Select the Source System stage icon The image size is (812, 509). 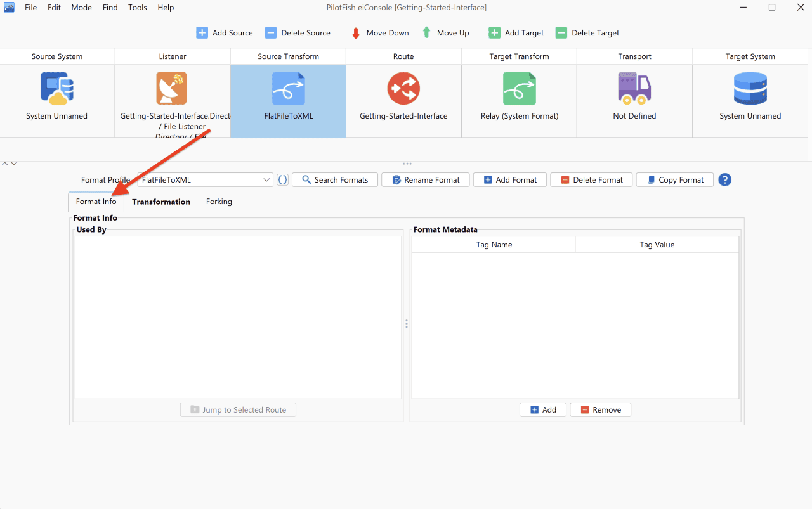tap(57, 88)
